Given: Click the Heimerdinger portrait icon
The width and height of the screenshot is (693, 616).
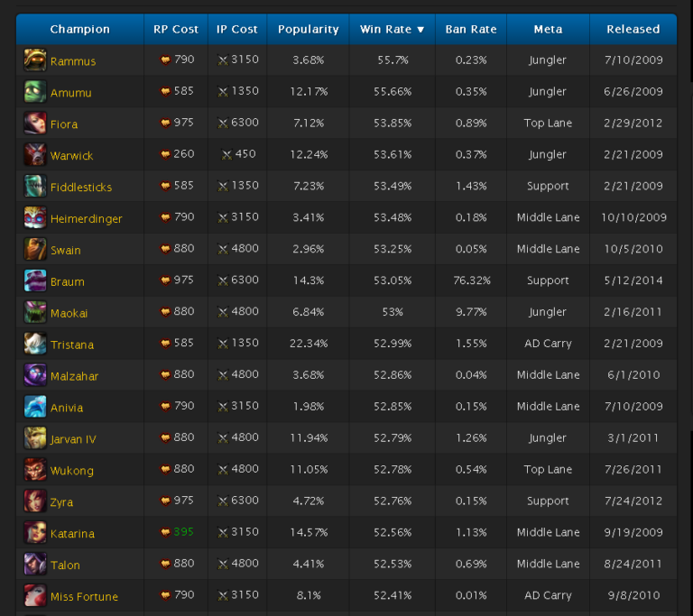Looking at the screenshot, I should (x=35, y=217).
